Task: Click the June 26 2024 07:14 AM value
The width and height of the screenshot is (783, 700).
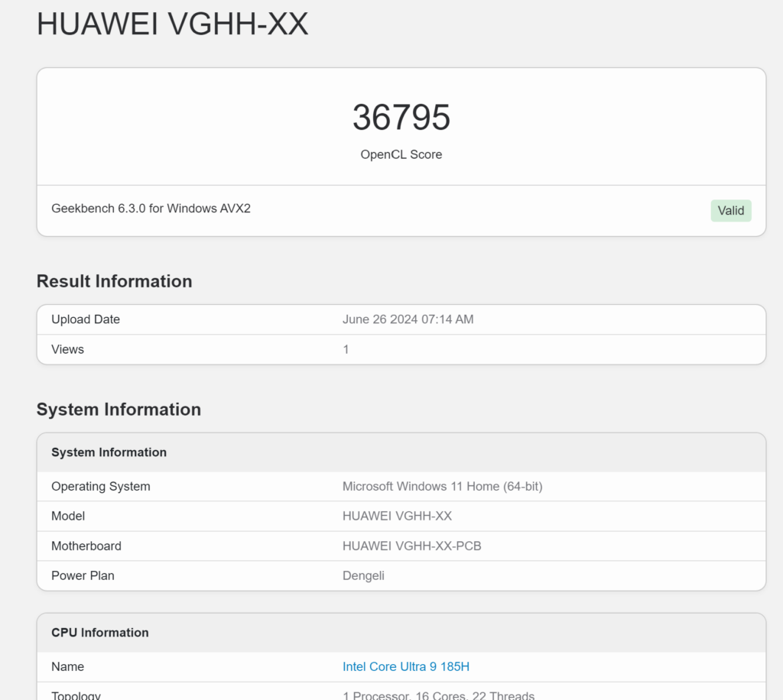Action: tap(408, 319)
